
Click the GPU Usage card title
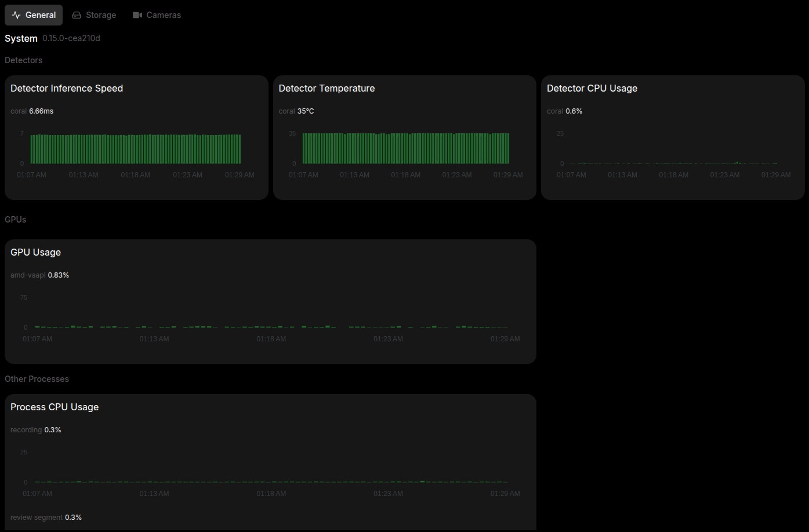(x=35, y=252)
